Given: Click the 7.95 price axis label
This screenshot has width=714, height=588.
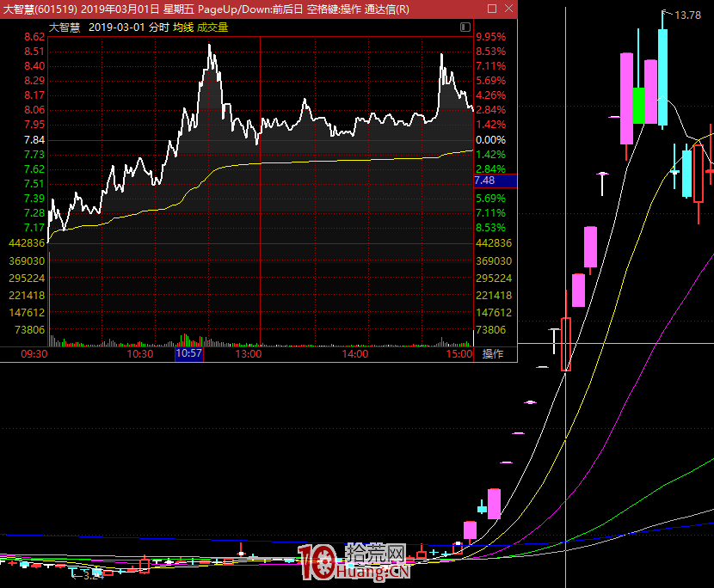Looking at the screenshot, I should pos(34,125).
